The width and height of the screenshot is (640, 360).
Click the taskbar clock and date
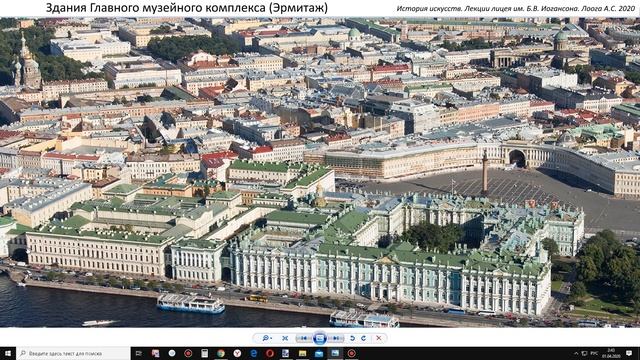(x=611, y=353)
